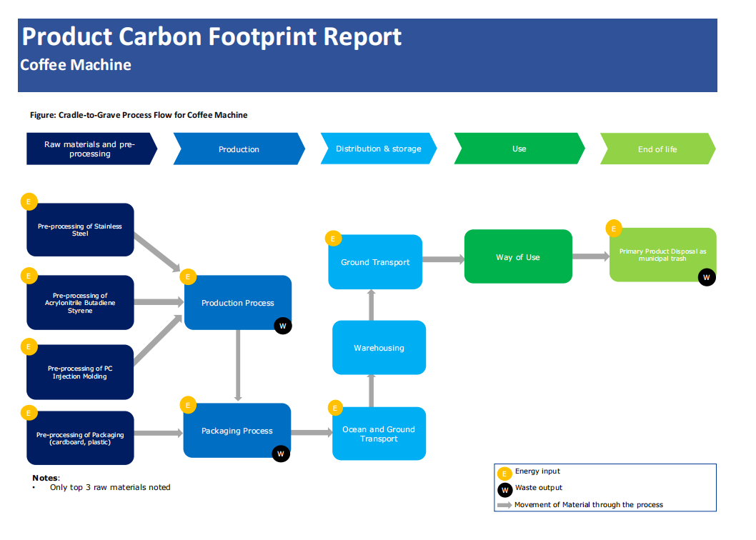Screen dimensions: 756x540
Task: Click energy badge on Ocean and Ground Transport
Action: (334, 408)
